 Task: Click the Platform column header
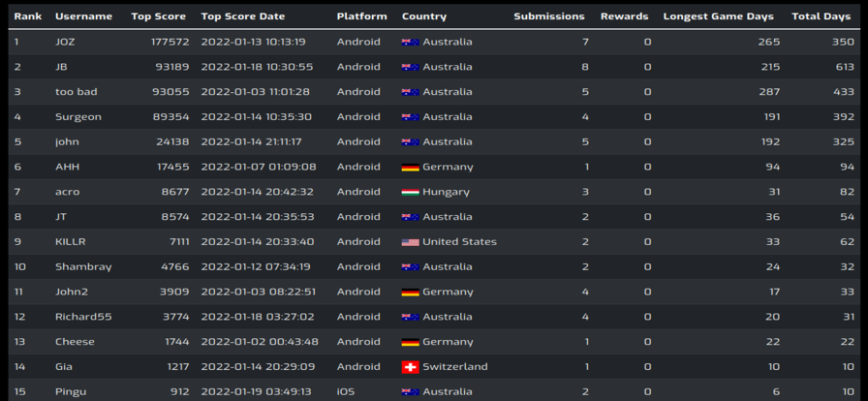click(x=362, y=16)
